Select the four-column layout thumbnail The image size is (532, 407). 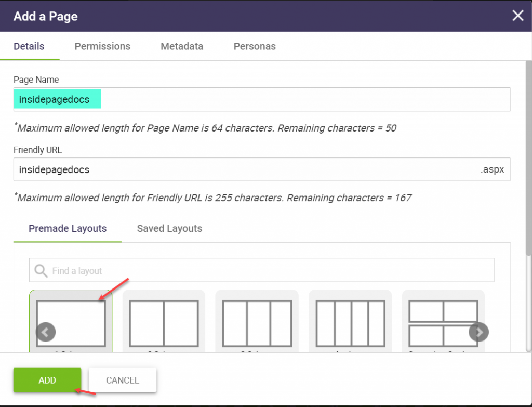350,323
